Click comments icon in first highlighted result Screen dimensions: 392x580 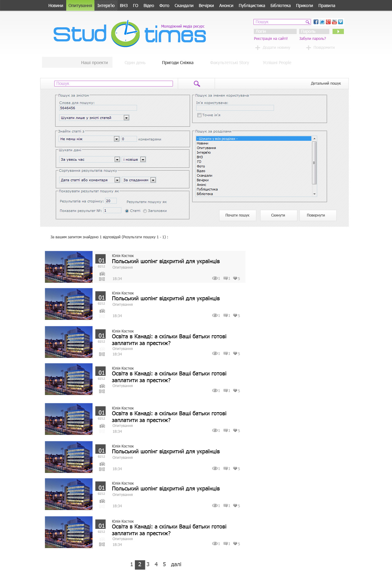pyautogui.click(x=226, y=278)
